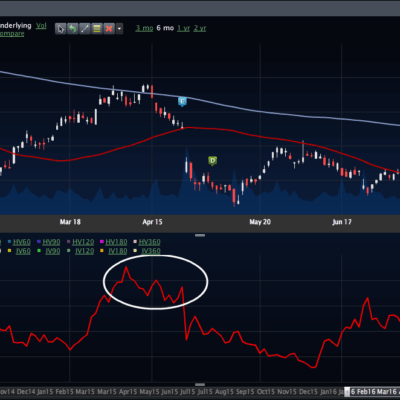Switch chart range to 2 yr
Image resolution: width=400 pixels, height=400 pixels.
click(200, 28)
